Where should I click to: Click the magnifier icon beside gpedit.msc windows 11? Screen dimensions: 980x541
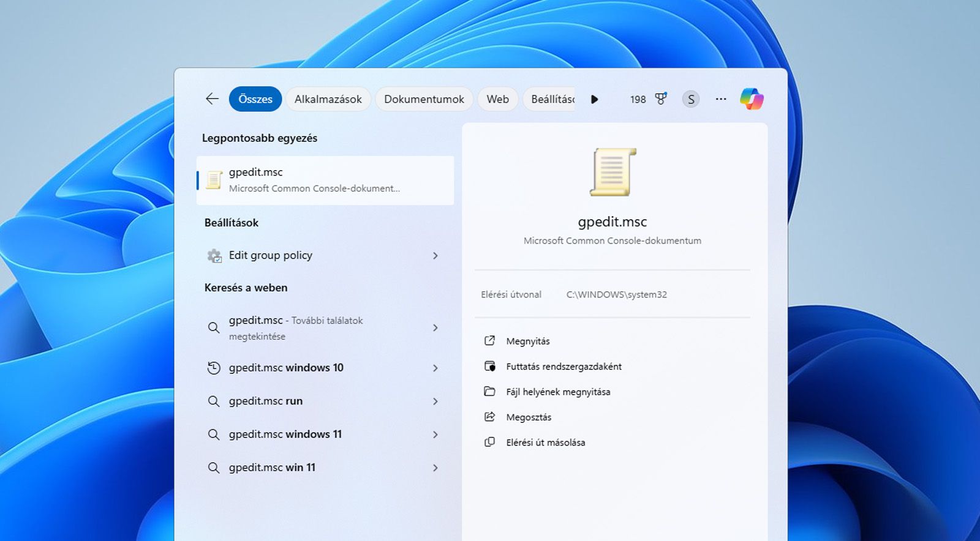pos(213,435)
